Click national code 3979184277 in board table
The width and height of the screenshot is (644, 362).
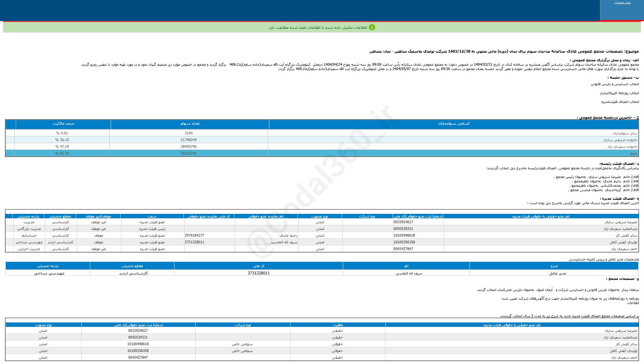pyautogui.click(x=195, y=235)
